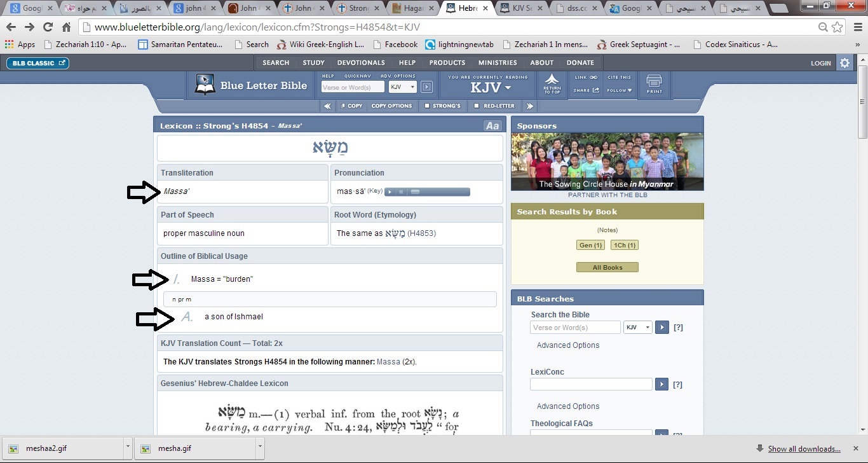
Task: Open the KJV version dropdown in quick nav
Action: pos(403,87)
